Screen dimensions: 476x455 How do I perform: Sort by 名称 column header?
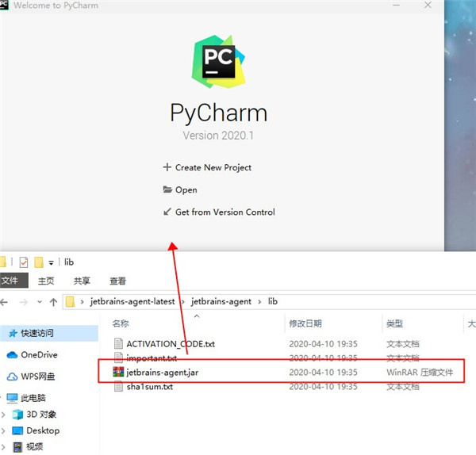point(121,323)
